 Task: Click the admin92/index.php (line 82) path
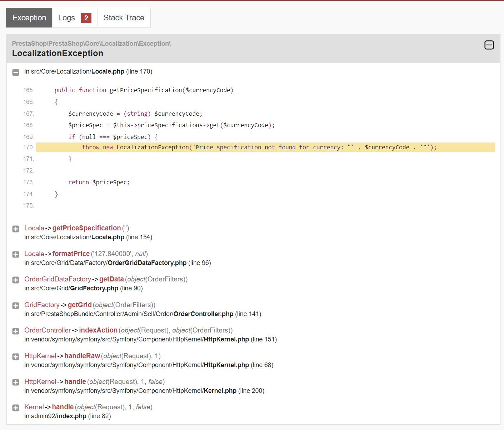click(68, 416)
